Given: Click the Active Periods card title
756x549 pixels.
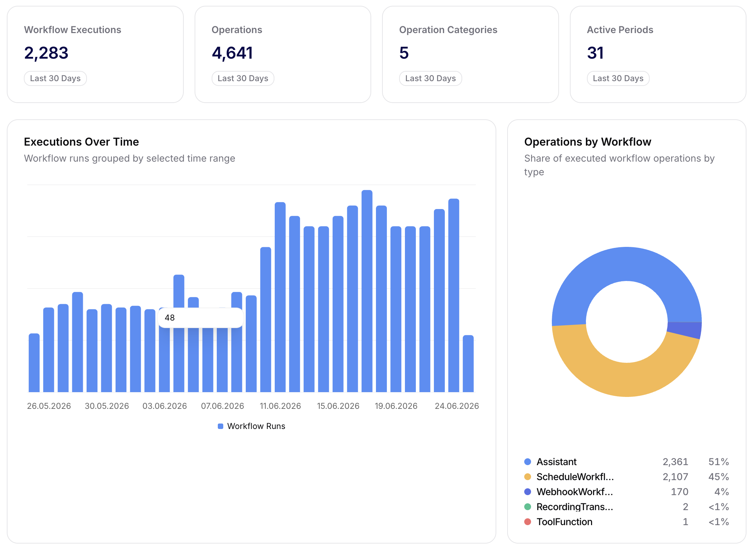Looking at the screenshot, I should pos(620,30).
